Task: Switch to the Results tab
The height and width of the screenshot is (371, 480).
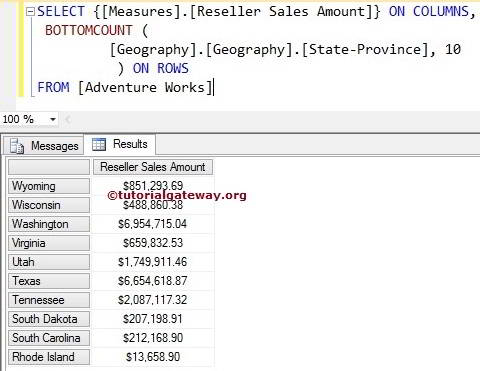Action: click(120, 144)
